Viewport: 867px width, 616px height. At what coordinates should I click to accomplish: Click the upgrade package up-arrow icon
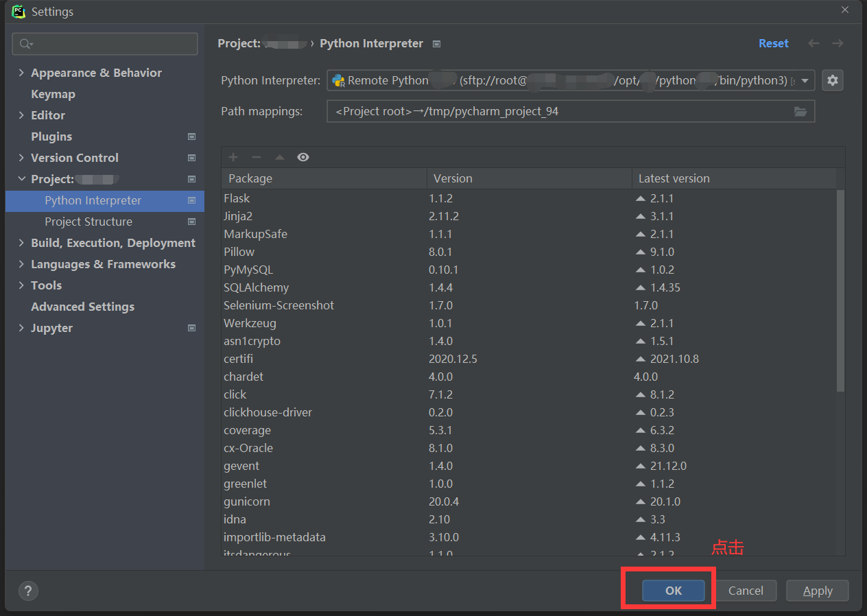[280, 157]
